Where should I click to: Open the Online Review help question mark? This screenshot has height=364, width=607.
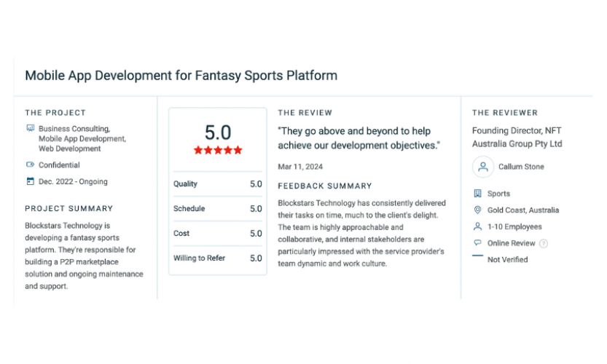pos(543,243)
